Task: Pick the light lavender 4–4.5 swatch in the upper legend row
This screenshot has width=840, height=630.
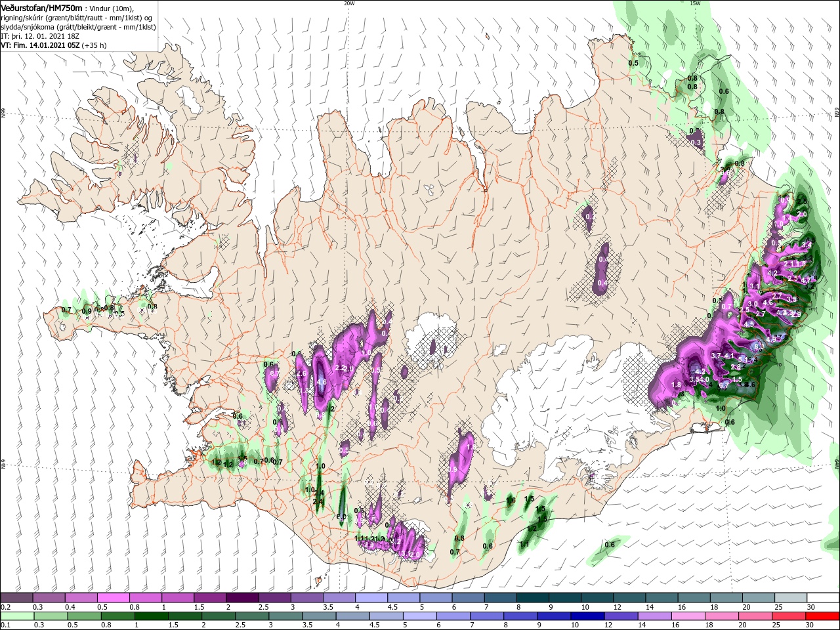Action: (371, 598)
